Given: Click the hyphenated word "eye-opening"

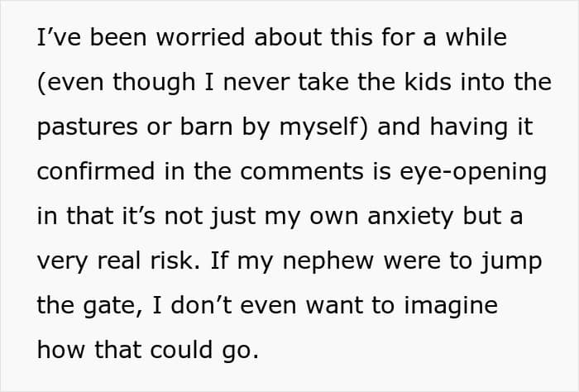Looking at the screenshot, I should click(x=472, y=173).
